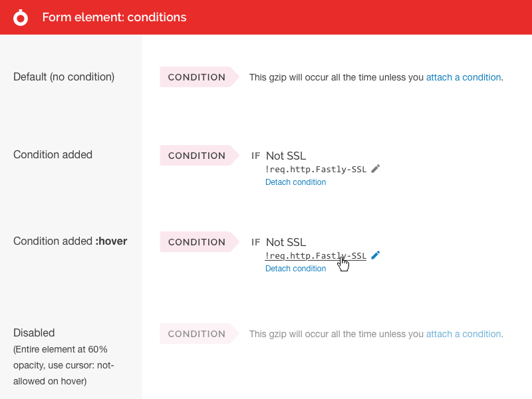Click the faded "attach a condition" link in the Disabled row
Screen dimensions: 532x399
point(463,334)
